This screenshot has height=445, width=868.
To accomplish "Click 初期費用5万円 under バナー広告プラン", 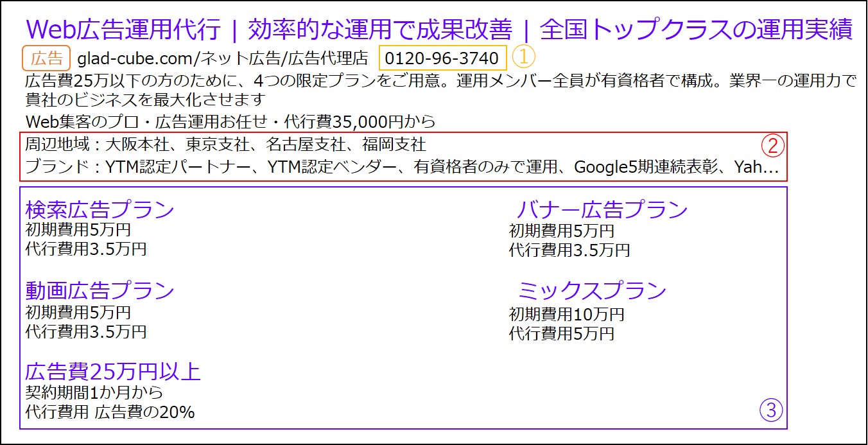I will pos(562,231).
